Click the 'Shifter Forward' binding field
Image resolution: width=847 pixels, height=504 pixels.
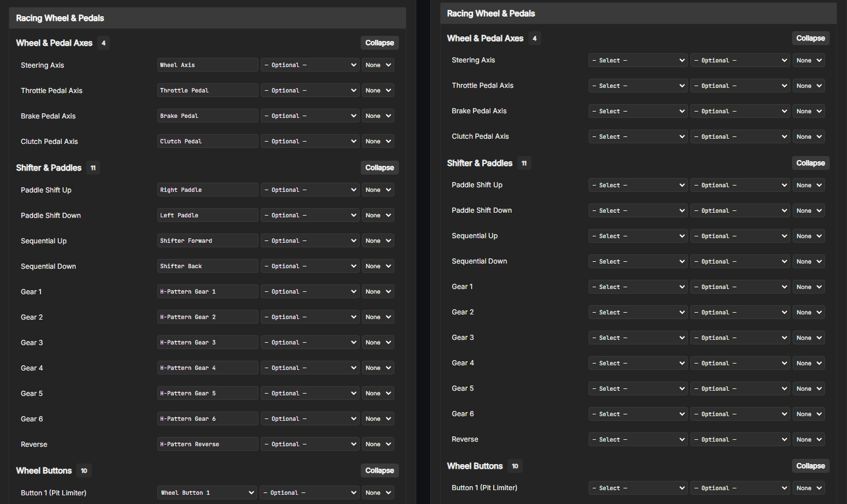point(208,240)
